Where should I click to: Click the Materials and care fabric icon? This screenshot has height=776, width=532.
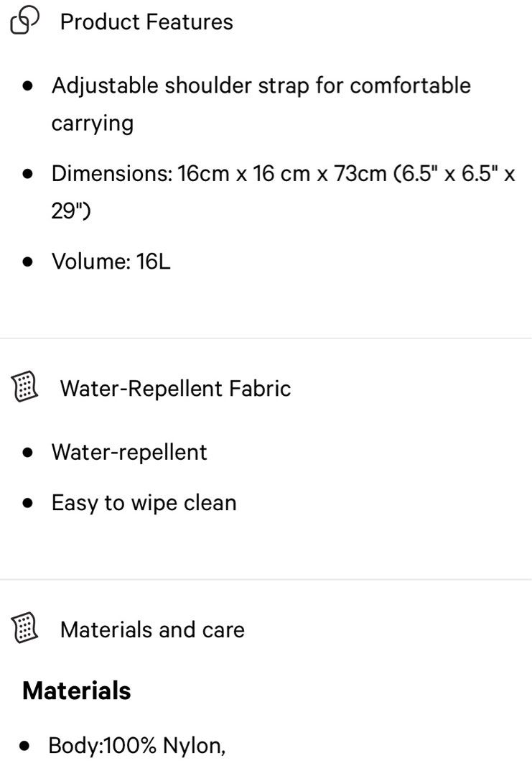pyautogui.click(x=24, y=627)
